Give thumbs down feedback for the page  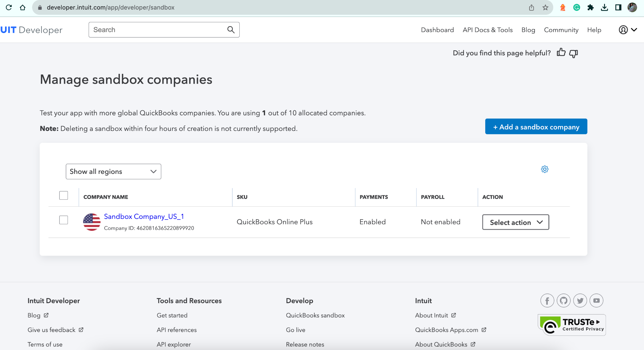574,53
